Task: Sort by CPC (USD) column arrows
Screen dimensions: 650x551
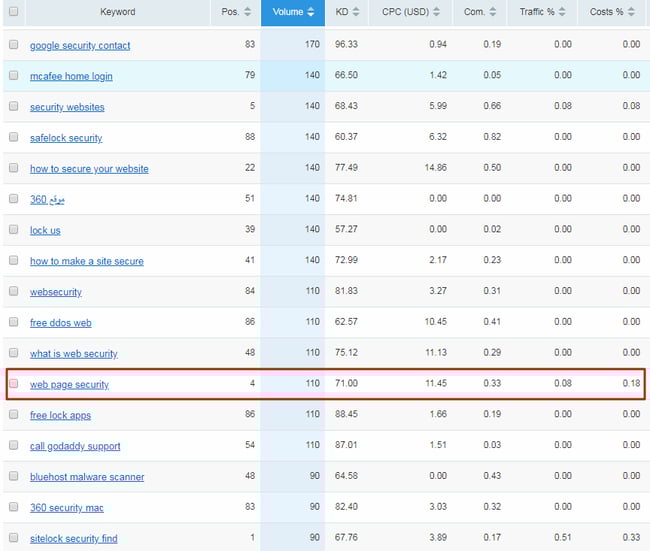Action: coord(436,12)
